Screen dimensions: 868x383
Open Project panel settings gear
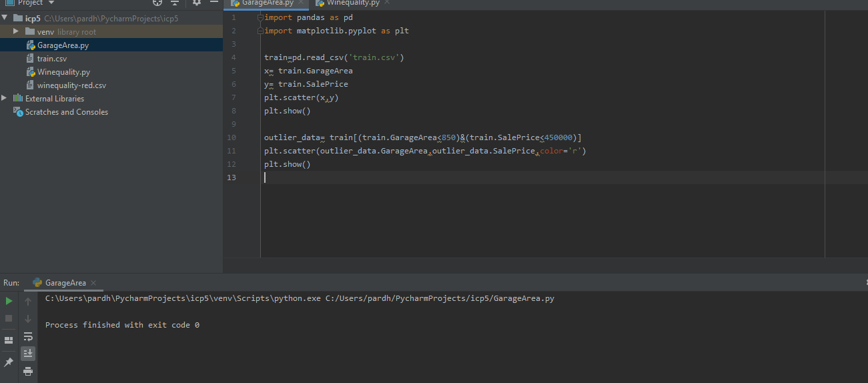(x=196, y=3)
